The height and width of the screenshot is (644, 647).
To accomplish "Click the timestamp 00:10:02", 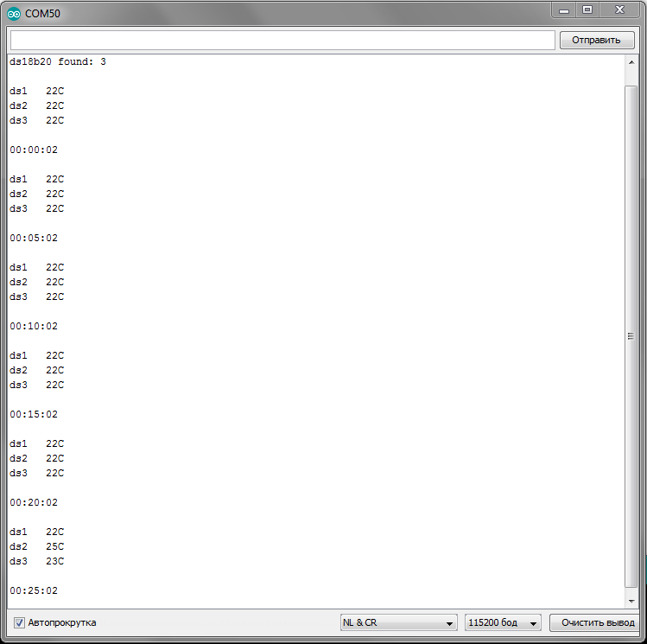I will tap(34, 326).
